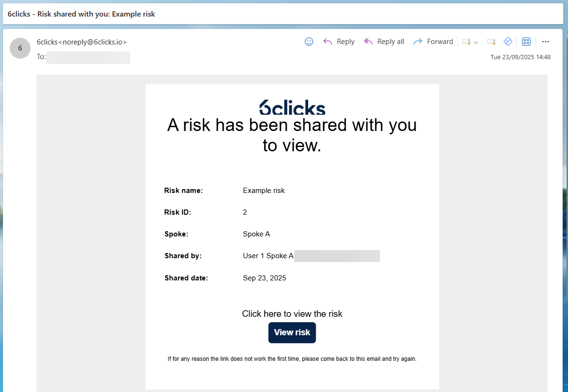Click the envelope icon left of the dropdown chevron
This screenshot has width=568, height=392.
click(x=466, y=42)
